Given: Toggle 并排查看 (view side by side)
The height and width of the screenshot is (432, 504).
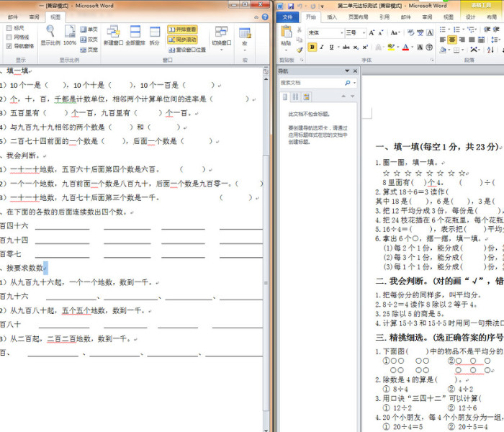Looking at the screenshot, I should [182, 30].
